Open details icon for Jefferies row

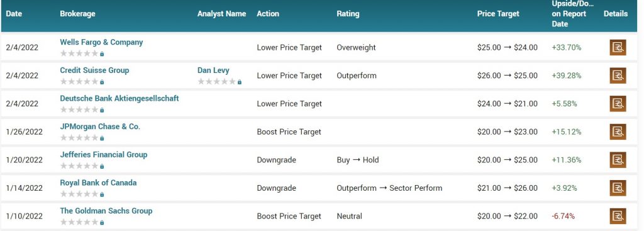point(618,160)
